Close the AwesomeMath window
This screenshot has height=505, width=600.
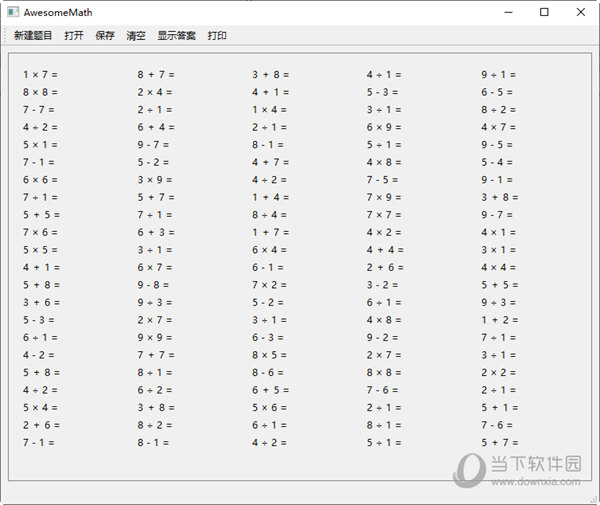[x=580, y=12]
